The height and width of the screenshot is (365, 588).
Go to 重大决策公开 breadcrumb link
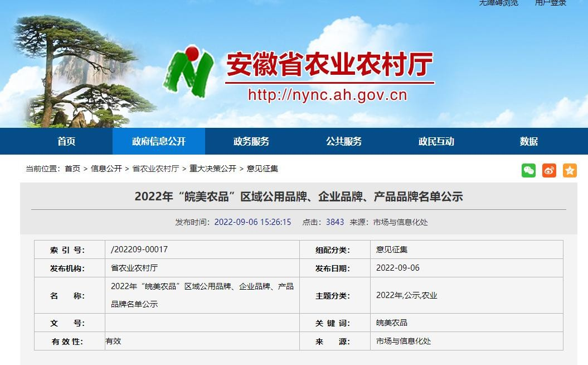point(213,169)
